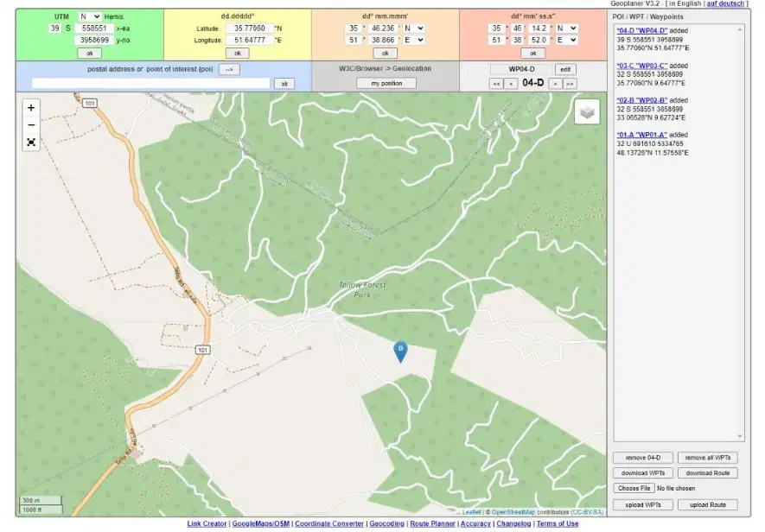Screen dimensions: 765x532
Task: Go to the previous waypoint
Action: [x=511, y=84]
